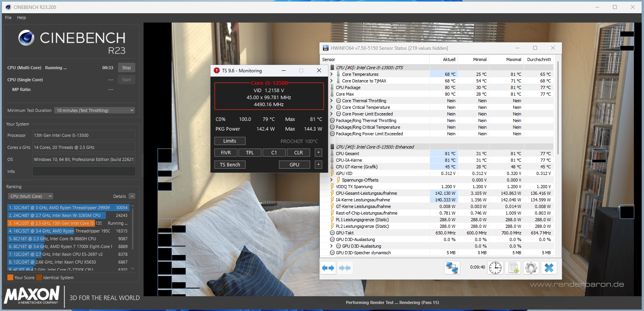
Task: Click plus button beside GPU
Action: coord(319,164)
